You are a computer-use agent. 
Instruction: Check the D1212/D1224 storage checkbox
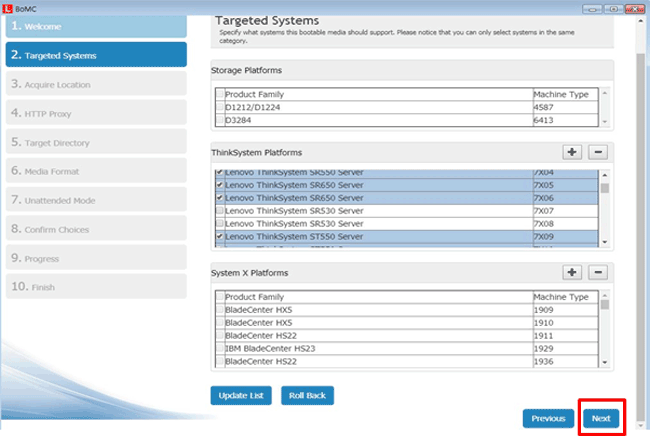(x=220, y=107)
